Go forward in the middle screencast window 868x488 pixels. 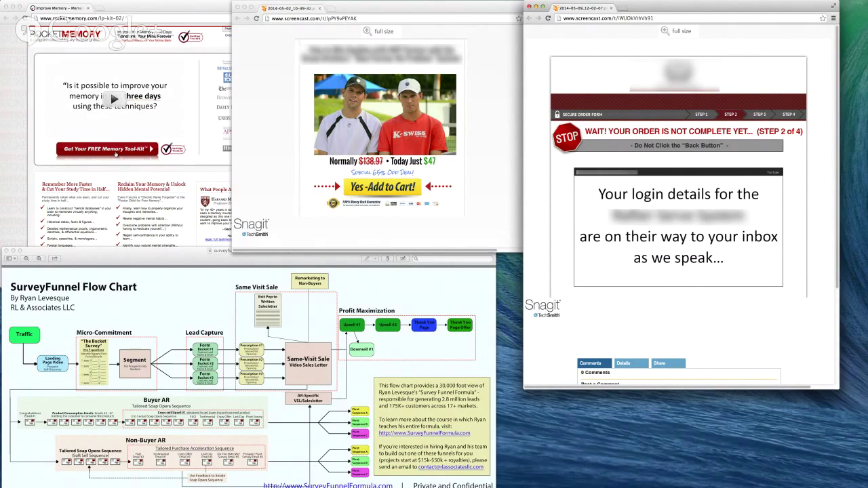tap(247, 18)
